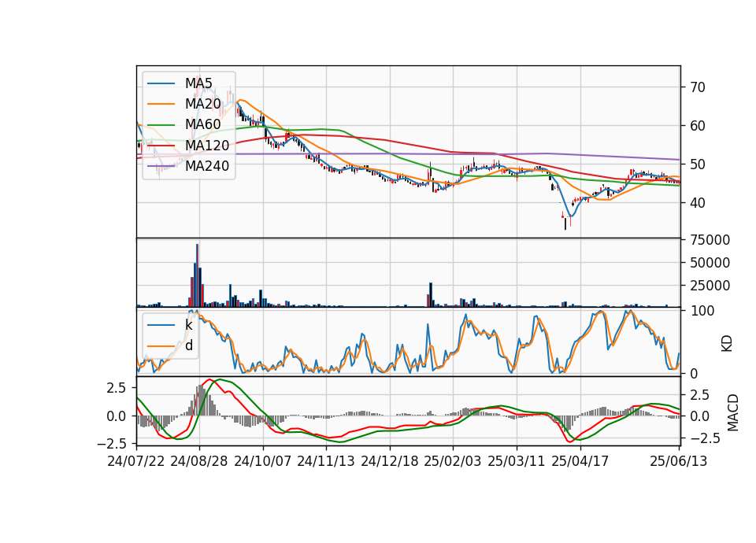This screenshot has width=756, height=543.
Task: Click the price axis value 70
Action: (697, 87)
